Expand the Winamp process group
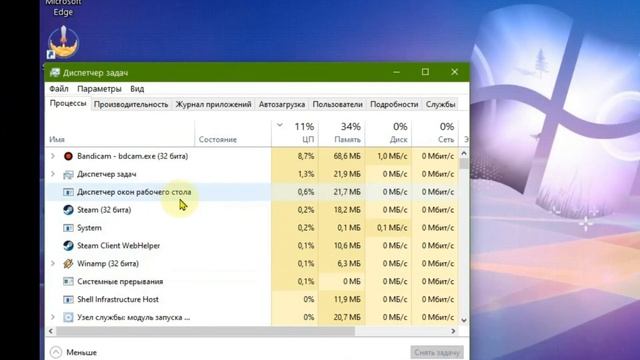This screenshot has width=640, height=360. point(53,264)
